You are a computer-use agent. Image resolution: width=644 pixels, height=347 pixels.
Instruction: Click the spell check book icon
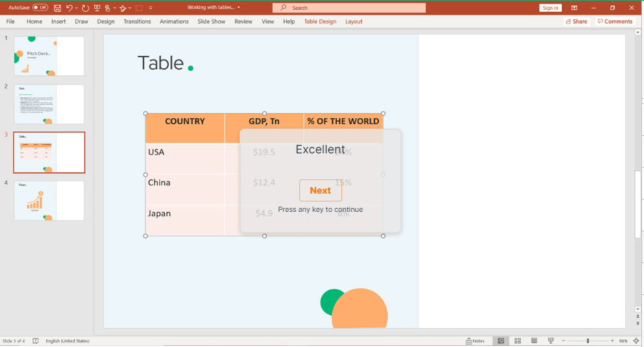click(36, 341)
